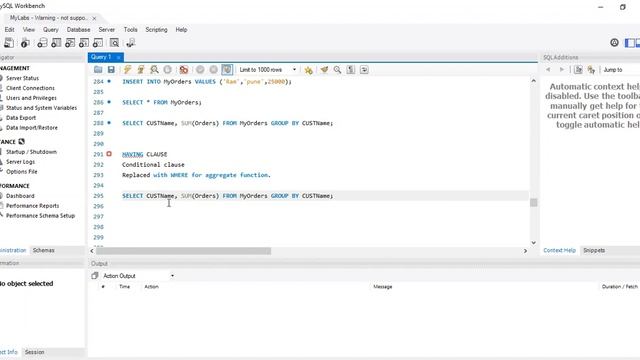Viewport: 640px width, 360px height.
Task: Close the MyLabs connection tab
Action: click(x=94, y=18)
